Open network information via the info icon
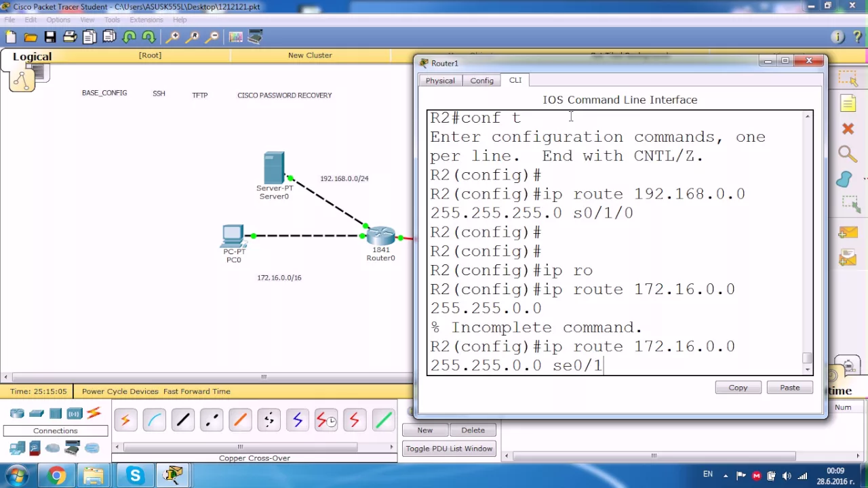The image size is (868, 488). pyautogui.click(x=837, y=37)
